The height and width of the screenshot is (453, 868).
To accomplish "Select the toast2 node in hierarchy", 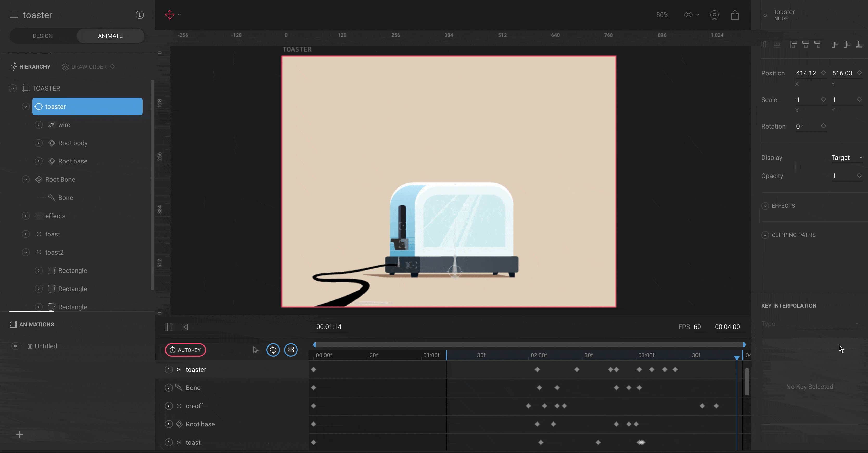I will [54, 253].
